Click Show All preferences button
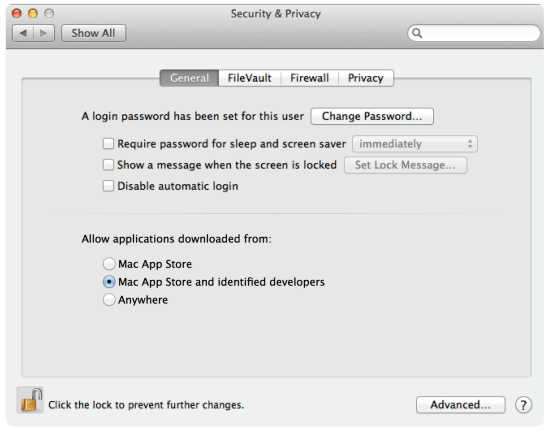This screenshot has width=548, height=433. [93, 33]
